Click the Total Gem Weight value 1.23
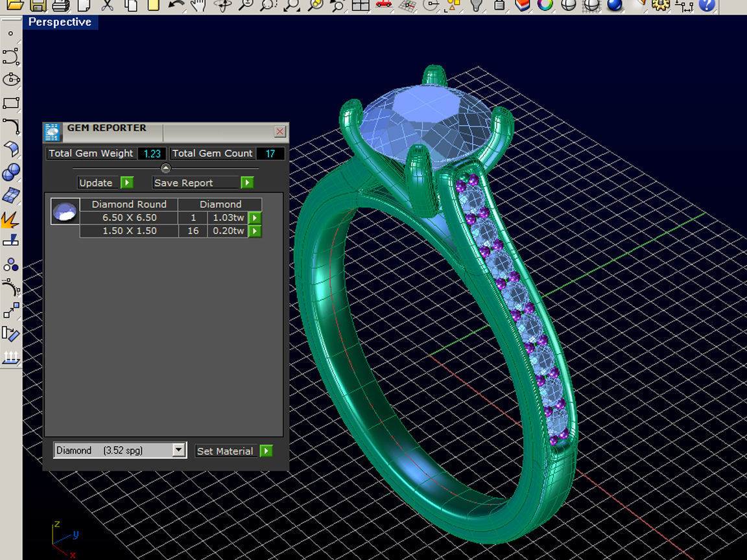Image resolution: width=747 pixels, height=560 pixels. (x=152, y=154)
